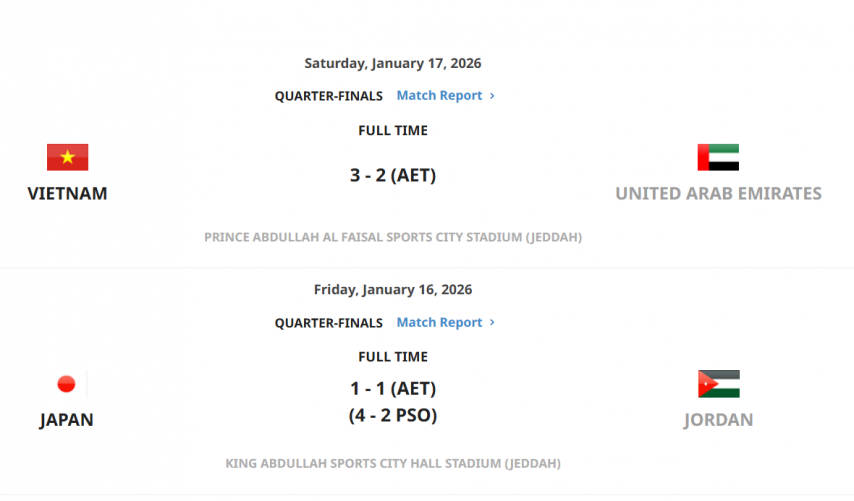
Task: Click the (4 - 2 PSO) penalty result
Action: 393,415
